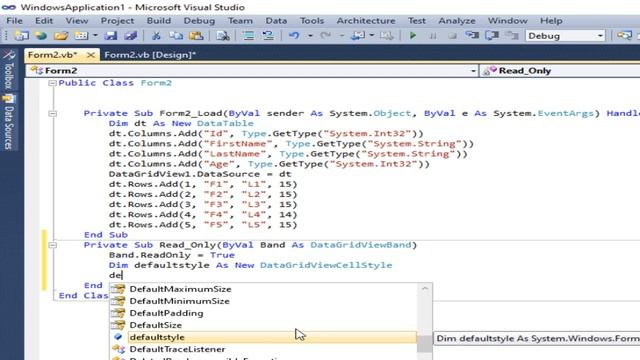
Task: Click the Navigate Backward icon
Action: click(x=358, y=36)
